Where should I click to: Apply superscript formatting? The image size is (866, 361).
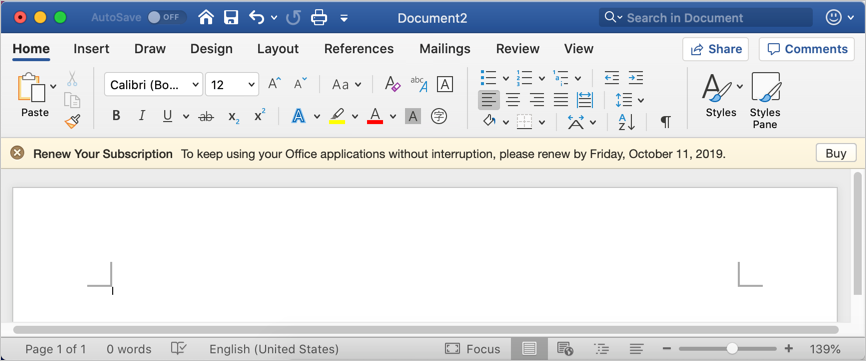[260, 116]
